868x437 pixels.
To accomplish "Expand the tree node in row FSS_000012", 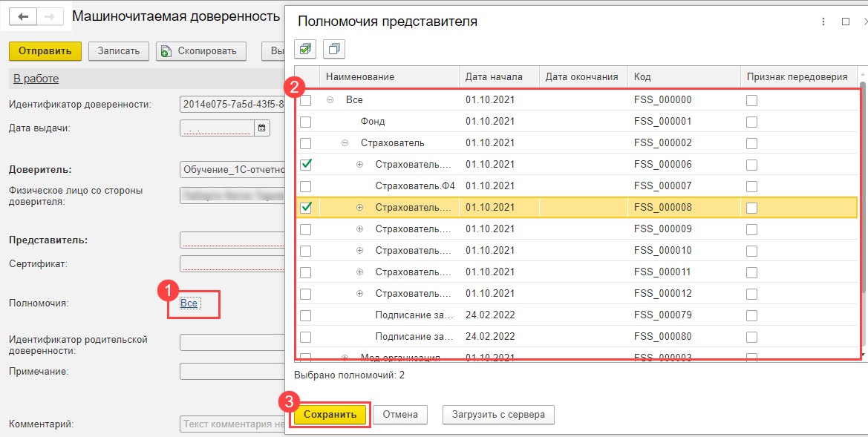I will click(360, 294).
